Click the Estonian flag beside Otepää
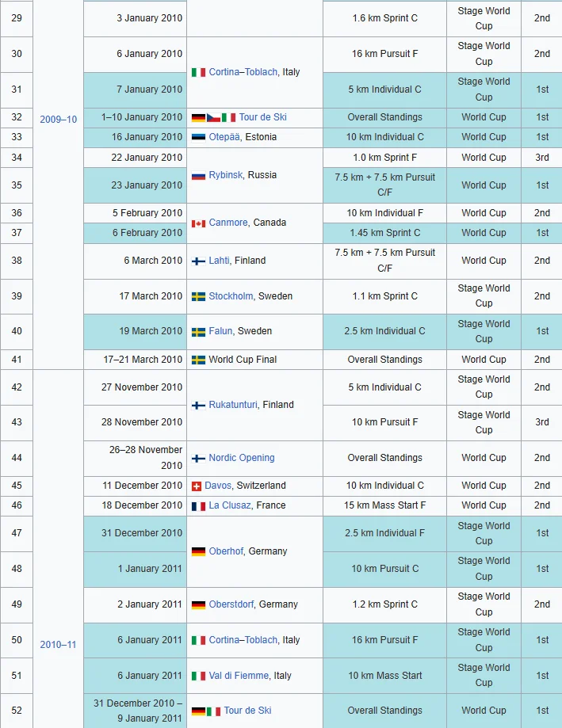This screenshot has height=728, width=562. tap(198, 137)
